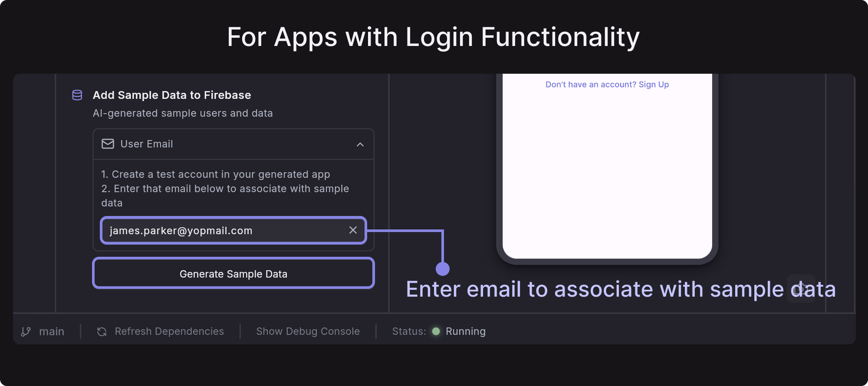Click the envelope icon beside User Email
This screenshot has width=868, height=386.
[x=108, y=144]
